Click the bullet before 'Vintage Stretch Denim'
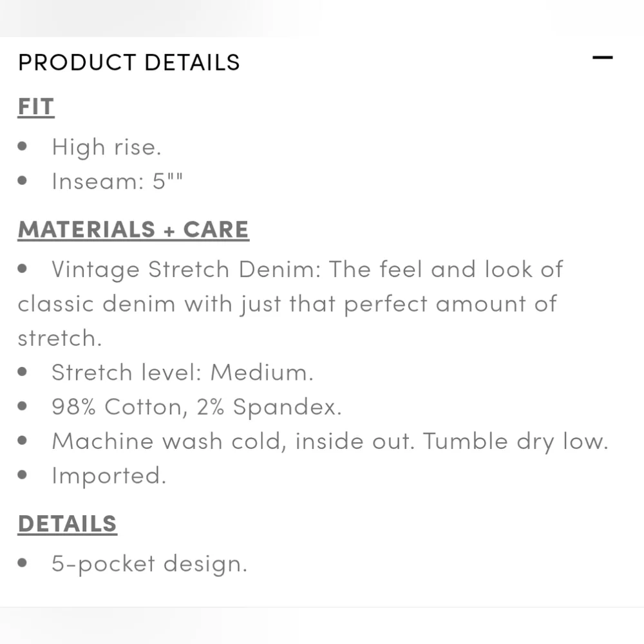 pos(23,269)
